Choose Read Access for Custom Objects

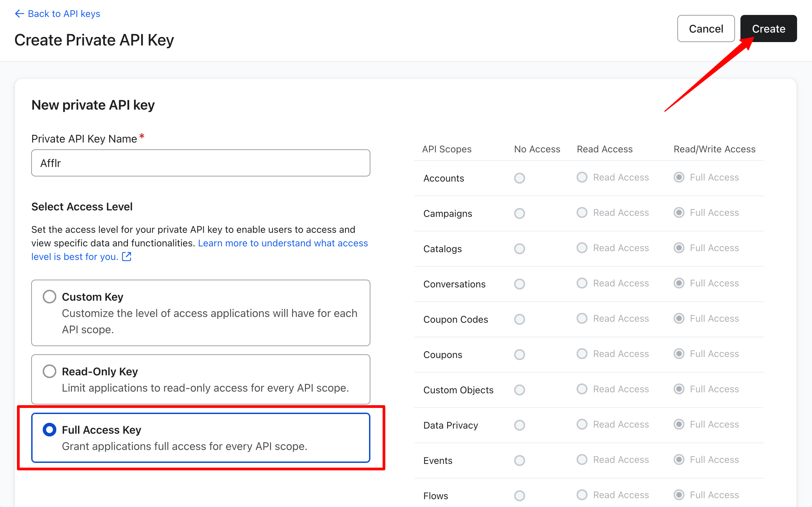pos(582,389)
